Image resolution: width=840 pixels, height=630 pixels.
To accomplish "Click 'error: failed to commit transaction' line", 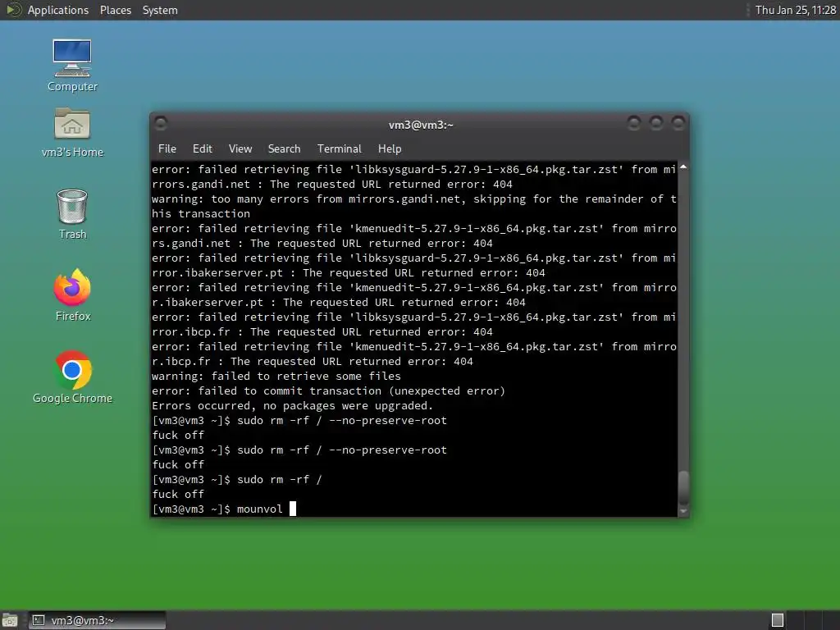I will (328, 391).
